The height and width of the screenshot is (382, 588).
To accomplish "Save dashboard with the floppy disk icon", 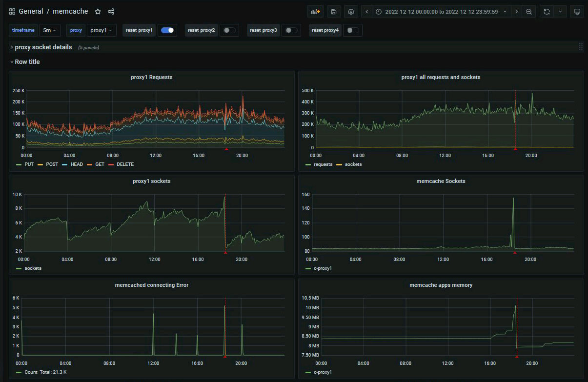I will [333, 12].
